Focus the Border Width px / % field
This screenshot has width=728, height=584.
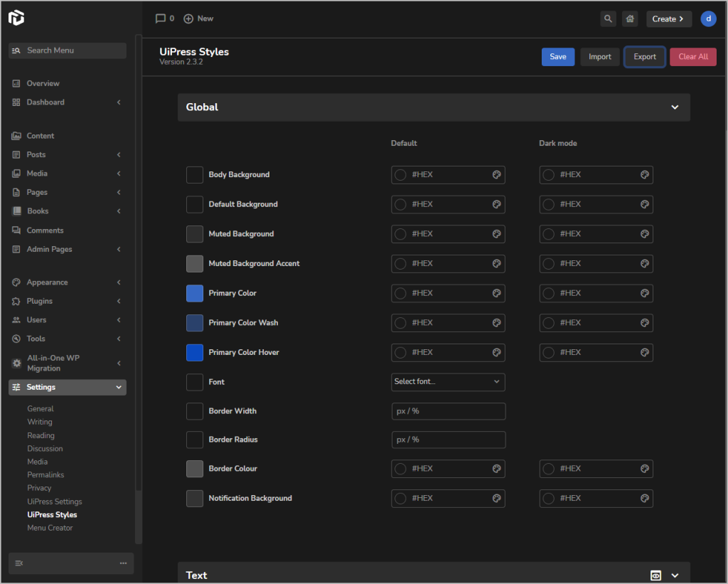click(449, 411)
